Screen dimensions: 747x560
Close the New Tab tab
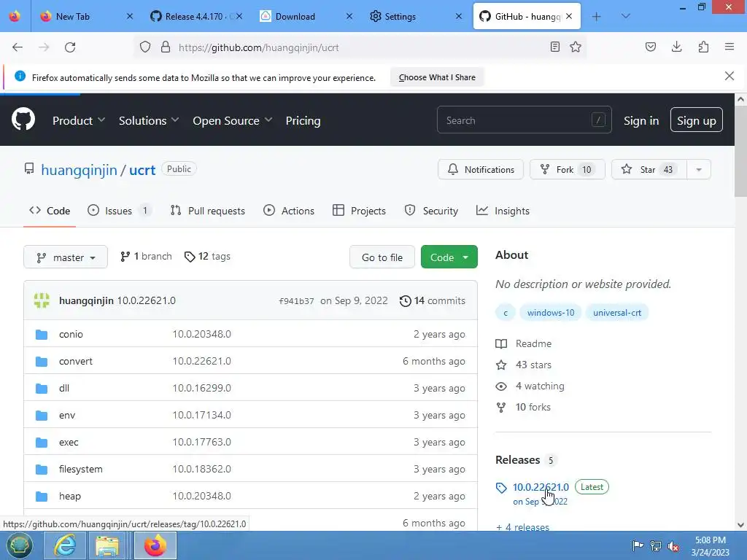(130, 16)
